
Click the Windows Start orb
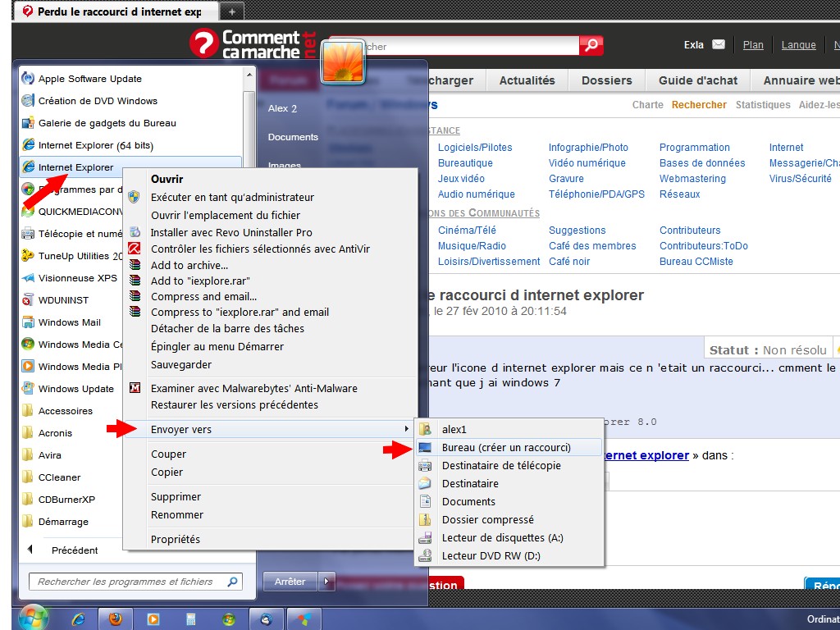coord(34,617)
